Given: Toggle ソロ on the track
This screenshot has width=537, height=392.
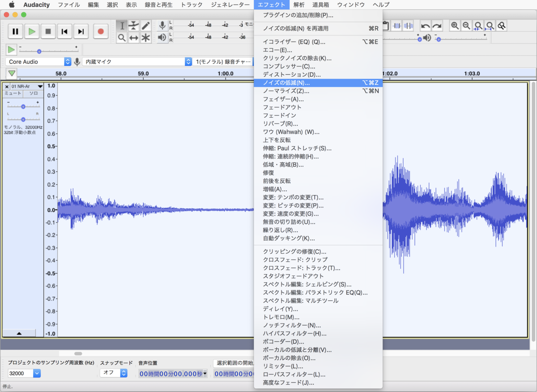Looking at the screenshot, I should (x=34, y=94).
